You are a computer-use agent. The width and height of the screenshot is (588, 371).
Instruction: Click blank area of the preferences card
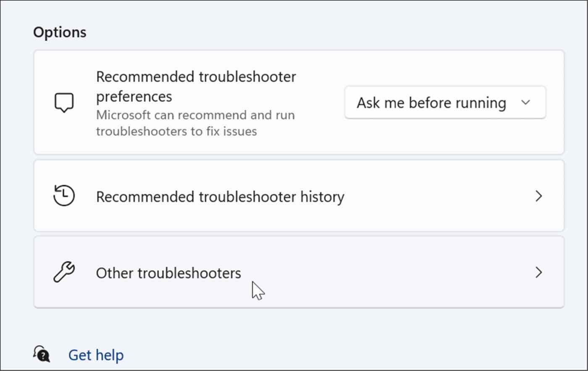click(319, 138)
